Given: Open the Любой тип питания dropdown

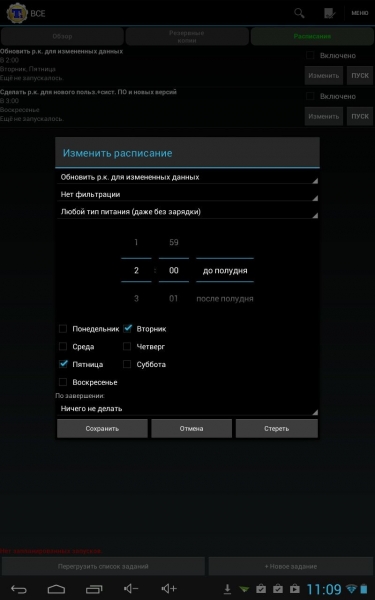Looking at the screenshot, I should pos(188,212).
